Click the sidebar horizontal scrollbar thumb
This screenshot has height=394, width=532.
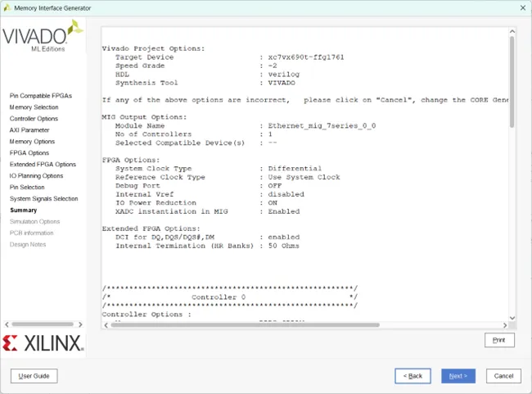click(43, 324)
